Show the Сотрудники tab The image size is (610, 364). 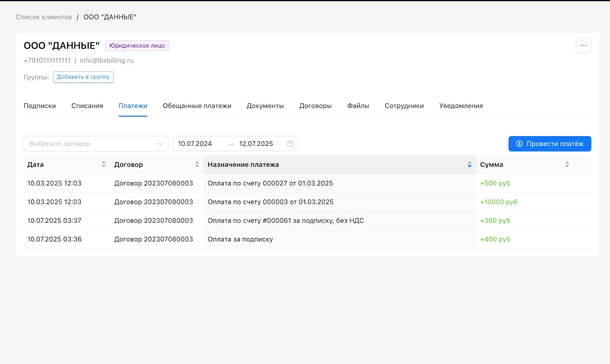(x=404, y=106)
